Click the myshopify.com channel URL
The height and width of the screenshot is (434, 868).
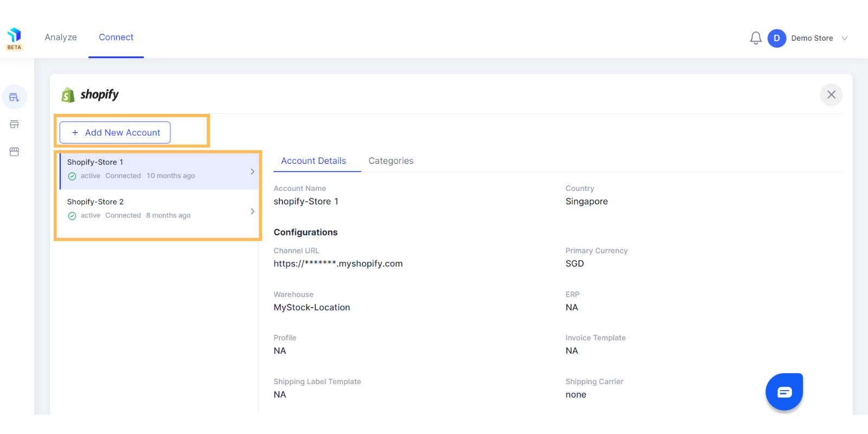pos(338,264)
